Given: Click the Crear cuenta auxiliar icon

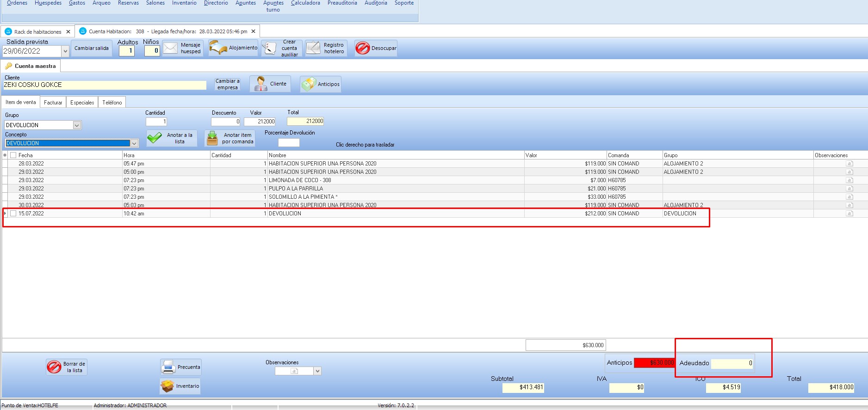Looking at the screenshot, I should 269,48.
